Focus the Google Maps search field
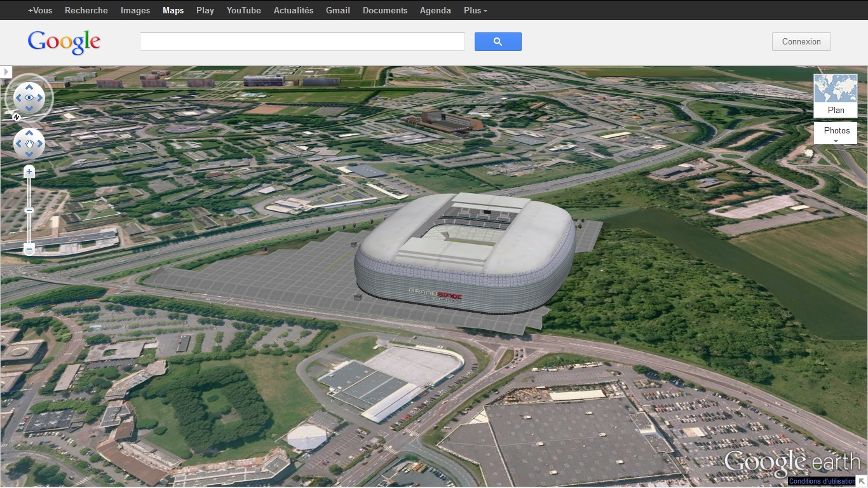868x488 pixels. pyautogui.click(x=302, y=42)
